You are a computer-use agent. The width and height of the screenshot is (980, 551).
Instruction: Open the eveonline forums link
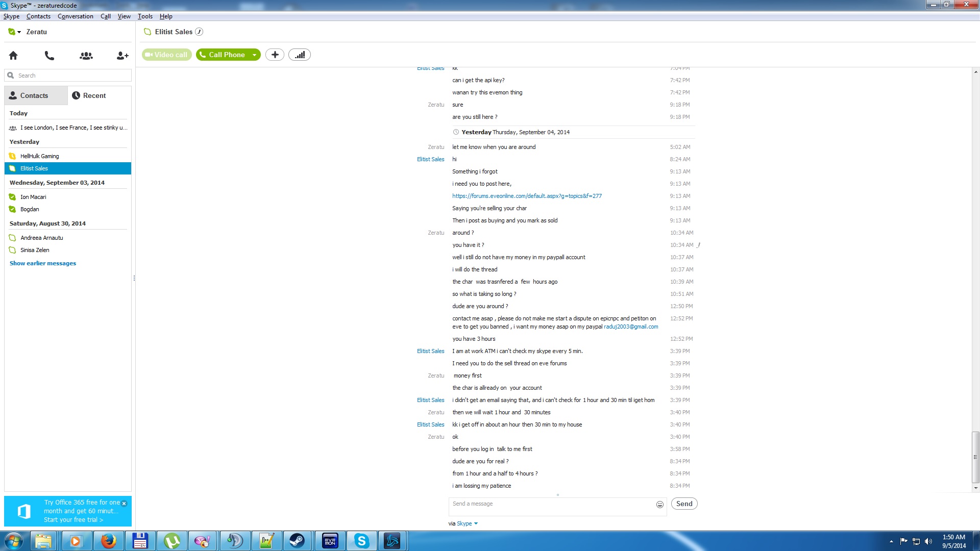[527, 196]
